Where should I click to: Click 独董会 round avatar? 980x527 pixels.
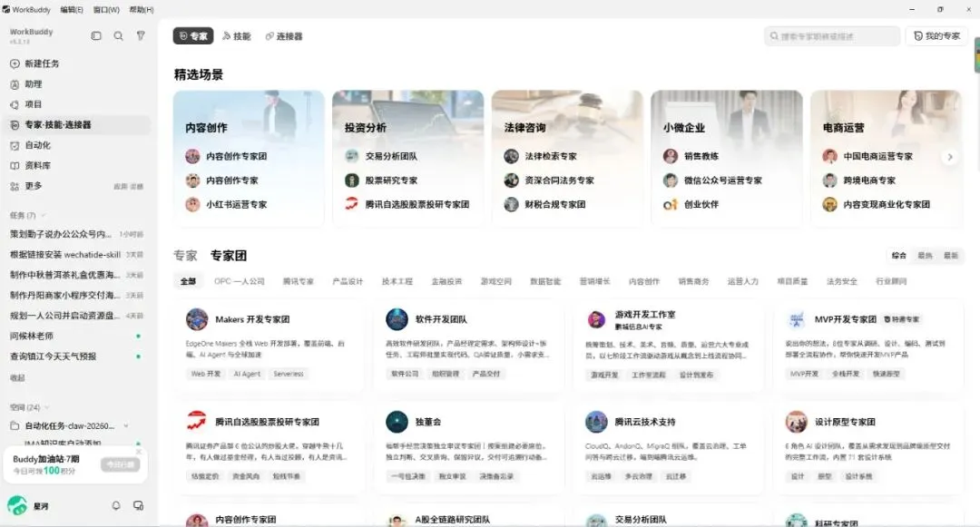[x=397, y=422]
